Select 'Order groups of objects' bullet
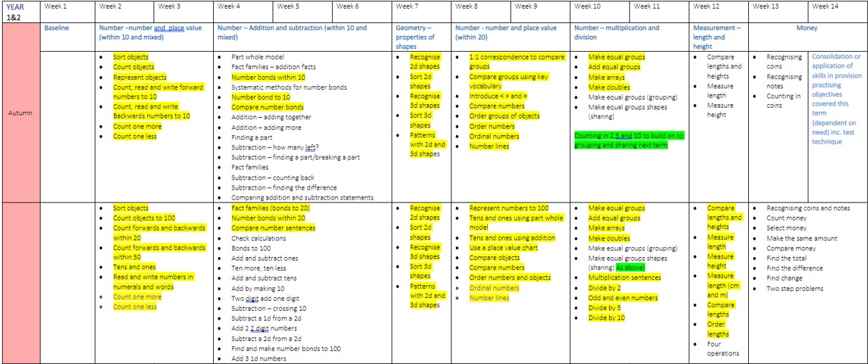Viewport: 868px width, 364px height. (x=504, y=116)
